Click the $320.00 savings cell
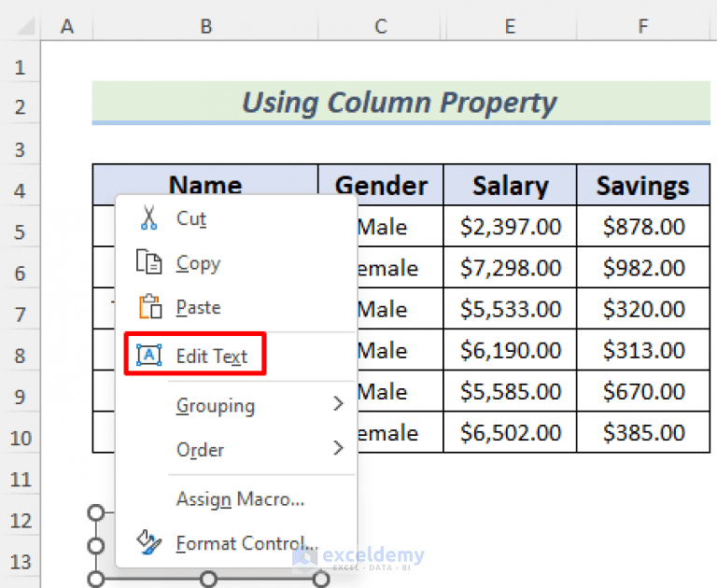The height and width of the screenshot is (588, 717). 643,309
